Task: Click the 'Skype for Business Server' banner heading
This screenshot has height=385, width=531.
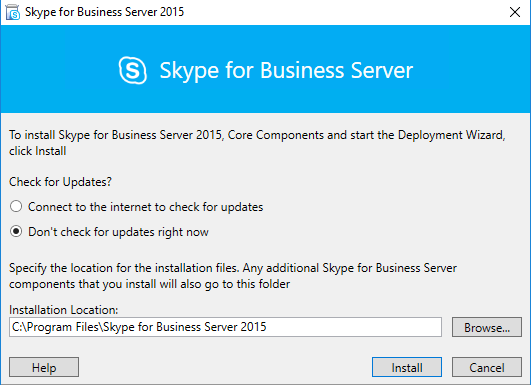Action: 286,70
